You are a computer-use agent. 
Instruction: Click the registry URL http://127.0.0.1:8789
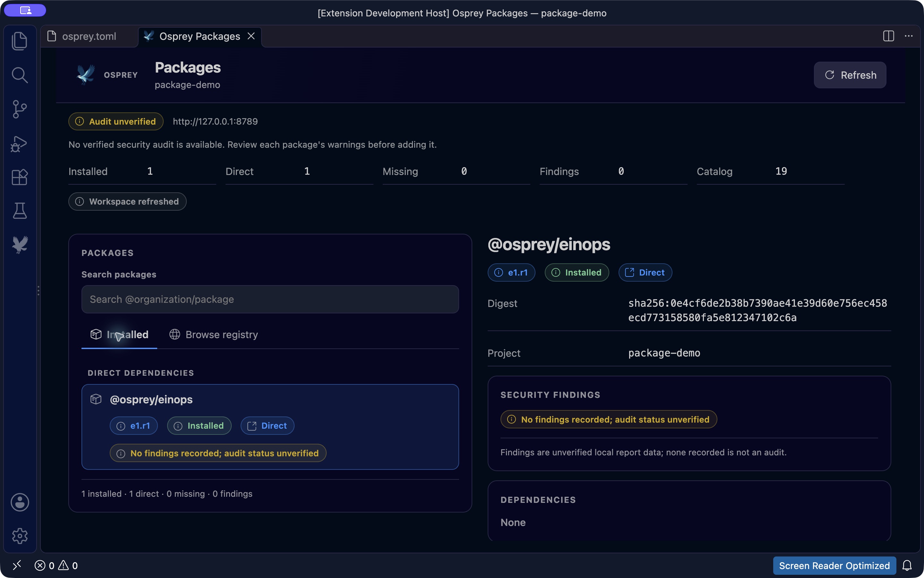[x=215, y=122]
